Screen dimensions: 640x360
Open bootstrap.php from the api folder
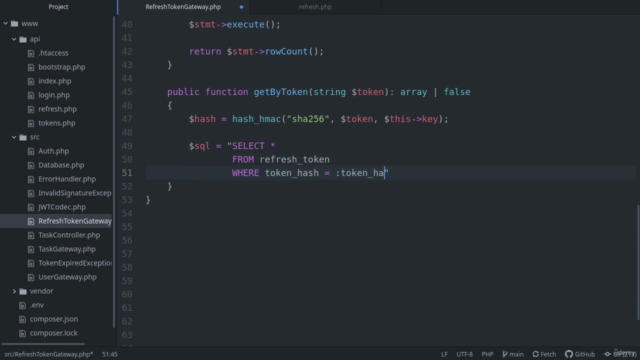point(62,67)
